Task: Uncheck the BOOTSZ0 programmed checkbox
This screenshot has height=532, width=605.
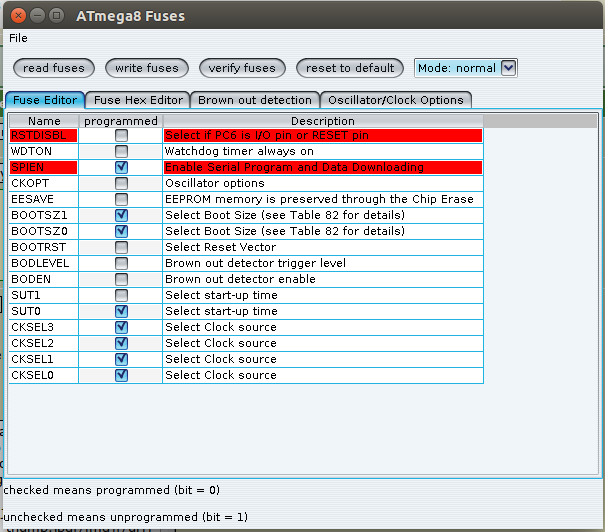Action: [121, 231]
